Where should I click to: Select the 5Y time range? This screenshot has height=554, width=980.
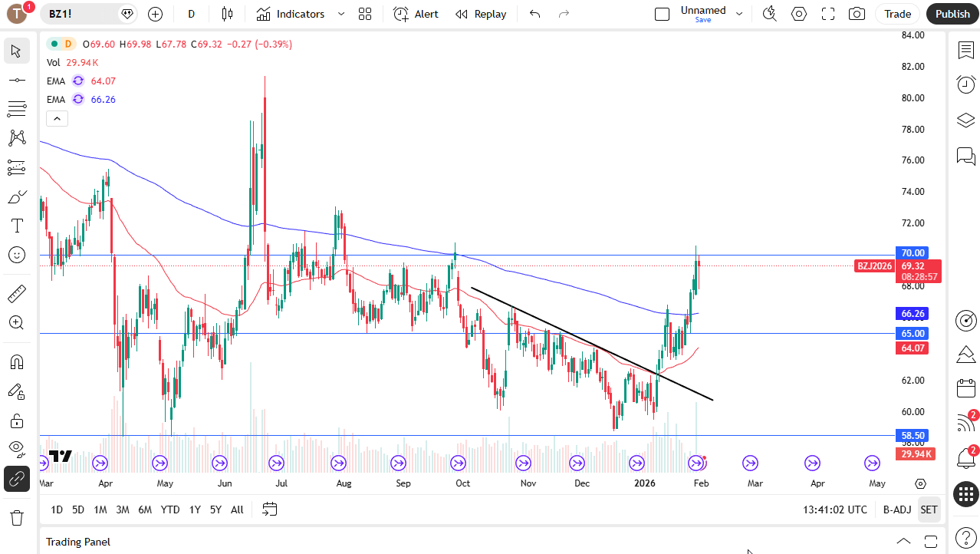[x=216, y=509]
